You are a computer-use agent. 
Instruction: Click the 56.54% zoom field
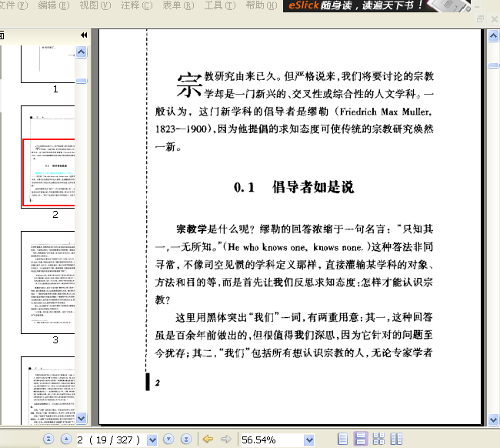[x=272, y=440]
